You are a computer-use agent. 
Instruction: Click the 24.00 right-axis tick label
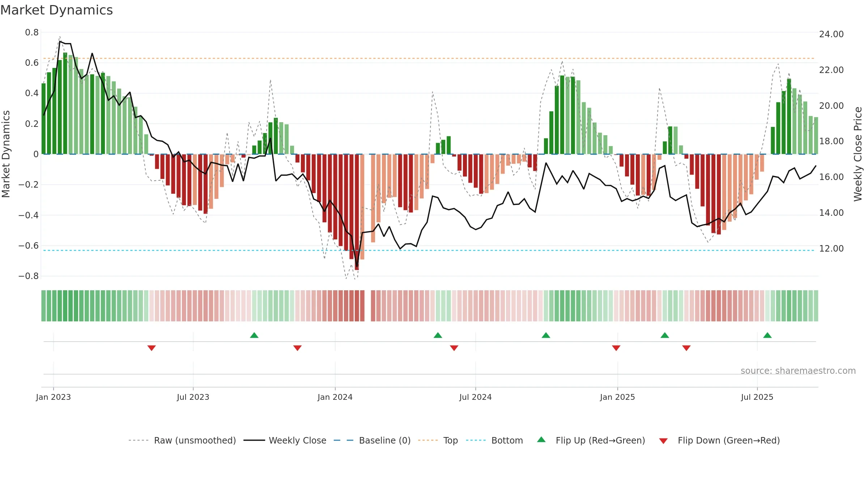[831, 34]
